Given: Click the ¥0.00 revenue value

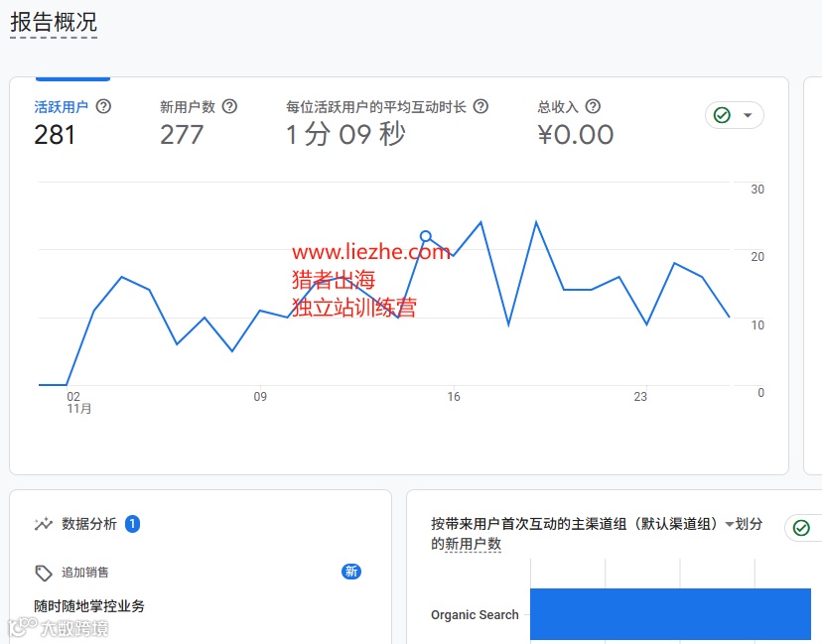Looking at the screenshot, I should (576, 135).
